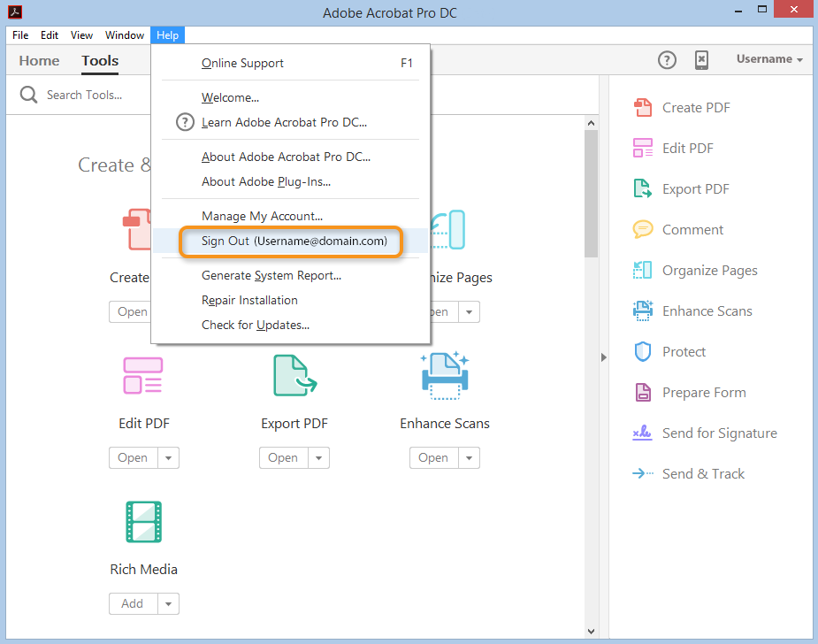Click the help question mark icon

[x=667, y=59]
